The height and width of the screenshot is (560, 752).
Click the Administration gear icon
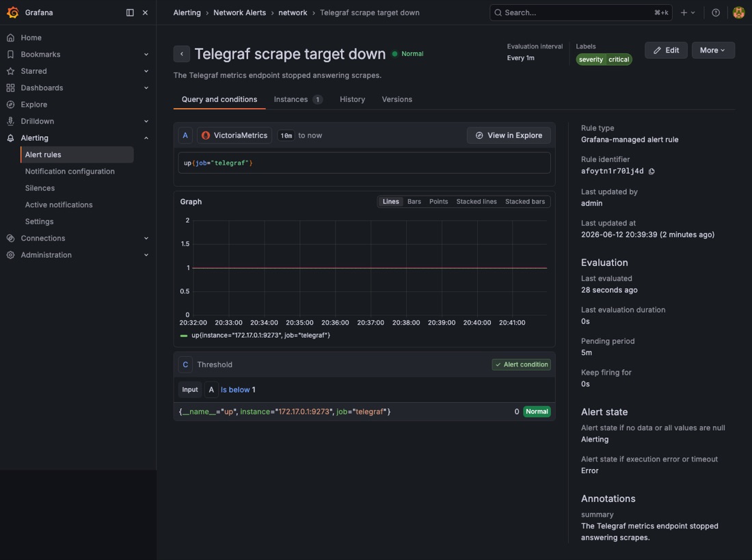10,255
